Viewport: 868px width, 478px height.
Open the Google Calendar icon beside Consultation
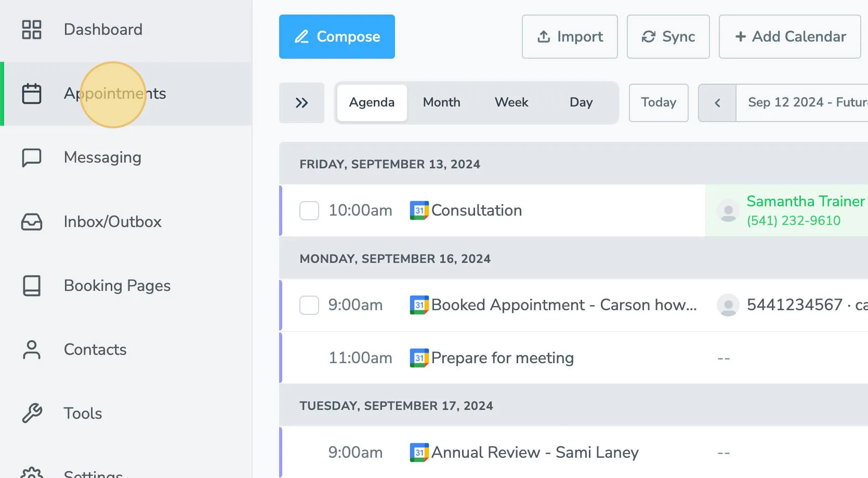click(x=419, y=210)
